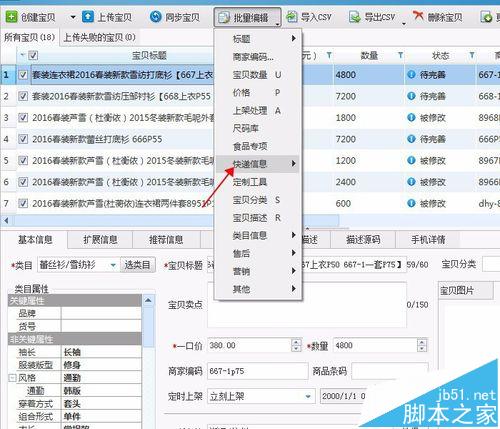Open the filter icon on the 状态 column
This screenshot has width=500, height=429.
[472, 55]
